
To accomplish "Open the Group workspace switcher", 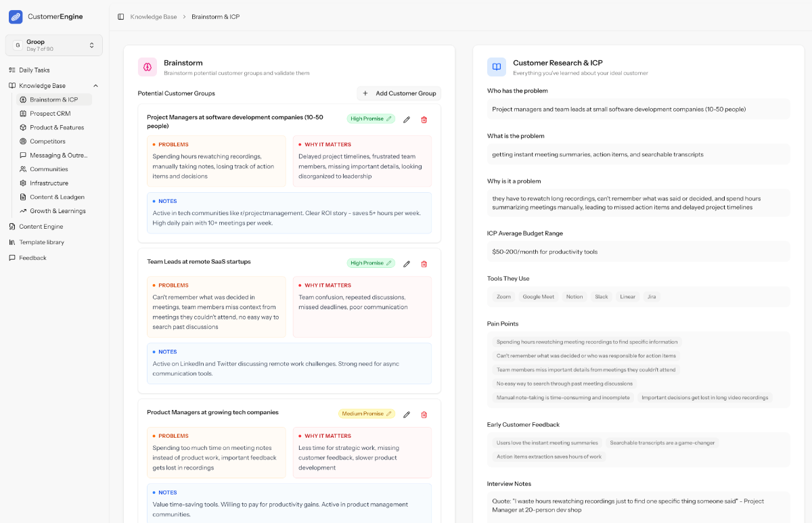I will [54, 45].
